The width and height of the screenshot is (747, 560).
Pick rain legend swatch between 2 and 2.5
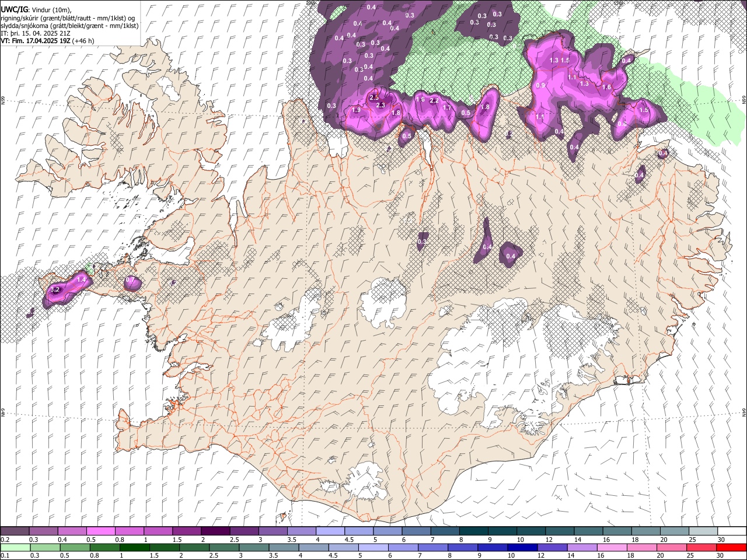click(194, 548)
